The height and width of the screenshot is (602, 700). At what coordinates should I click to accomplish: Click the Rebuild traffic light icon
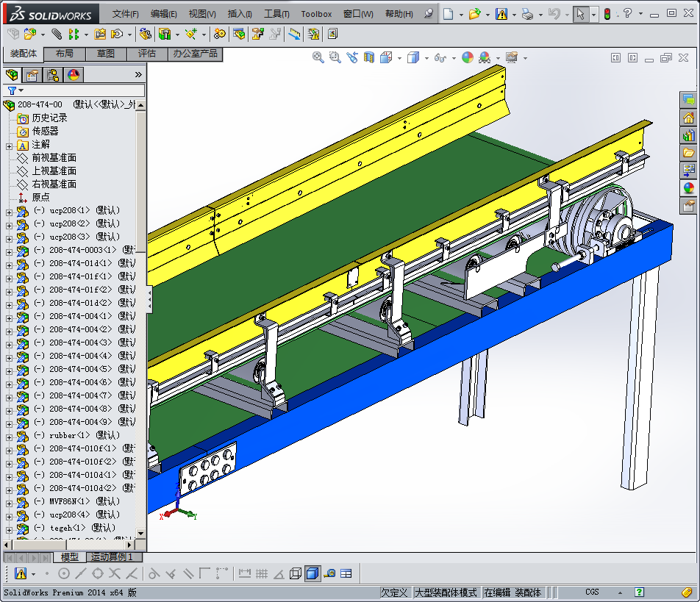click(607, 14)
